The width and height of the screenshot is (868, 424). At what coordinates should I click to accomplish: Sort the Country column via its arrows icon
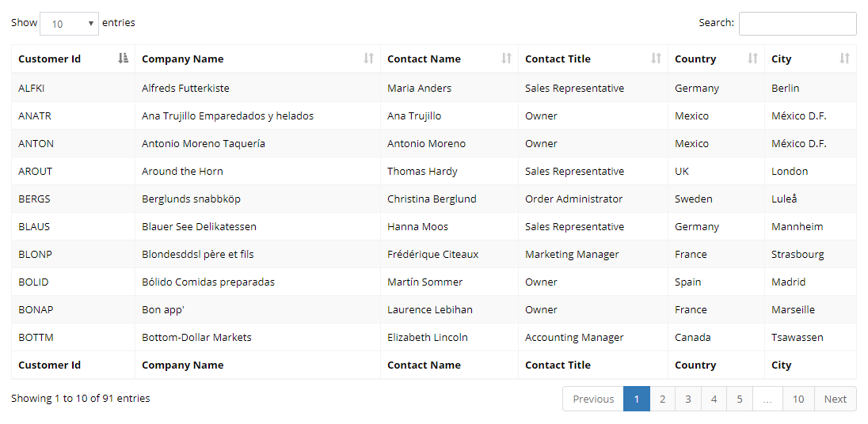point(752,59)
